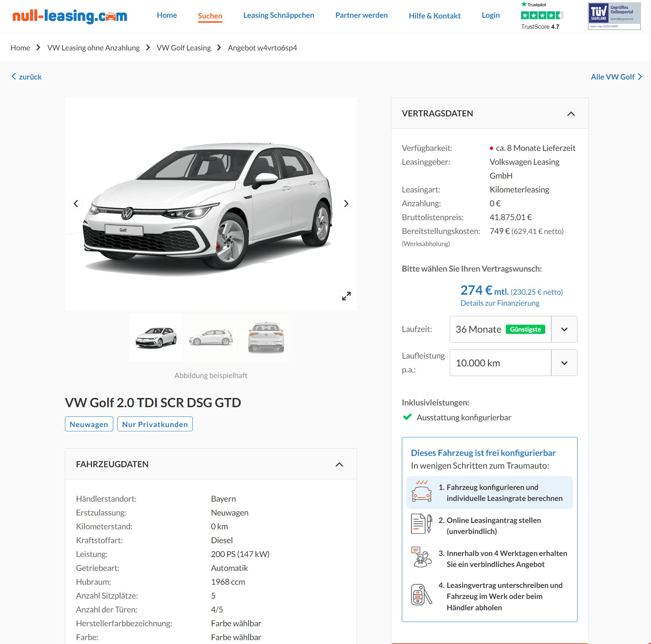Click the green checkmark by Ausstattung konfigurierbar

[x=407, y=417]
